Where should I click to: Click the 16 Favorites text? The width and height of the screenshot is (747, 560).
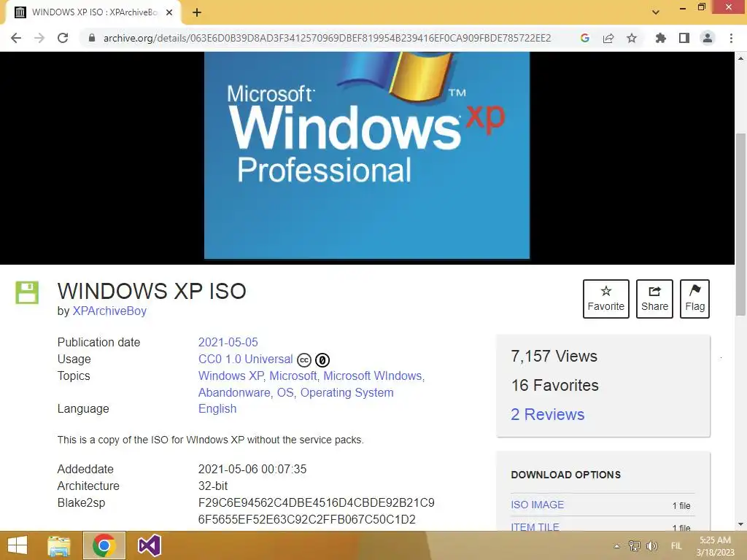[x=554, y=385]
